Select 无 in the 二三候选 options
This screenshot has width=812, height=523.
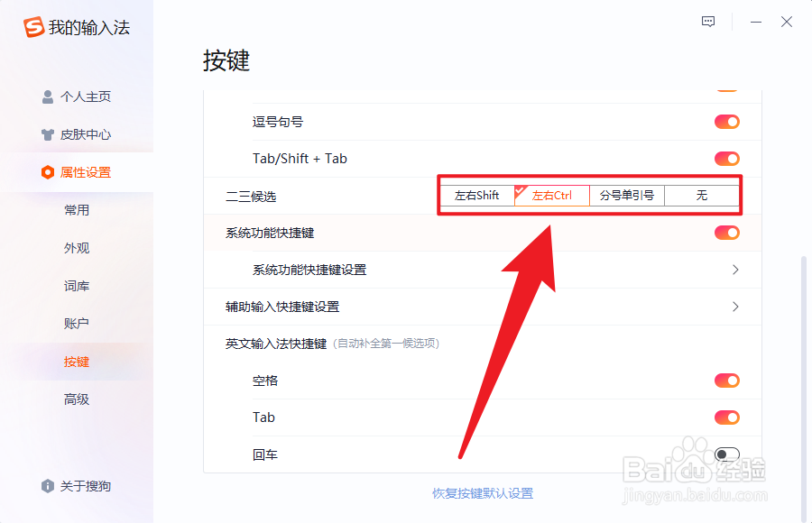tap(701, 195)
